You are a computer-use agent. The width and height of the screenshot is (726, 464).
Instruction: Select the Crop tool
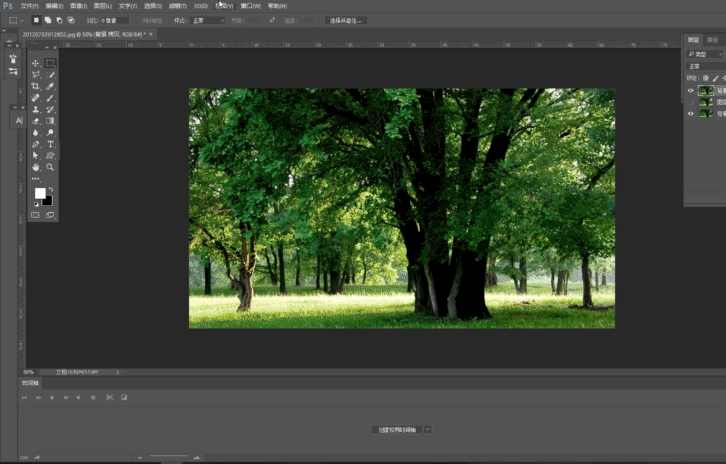point(35,87)
